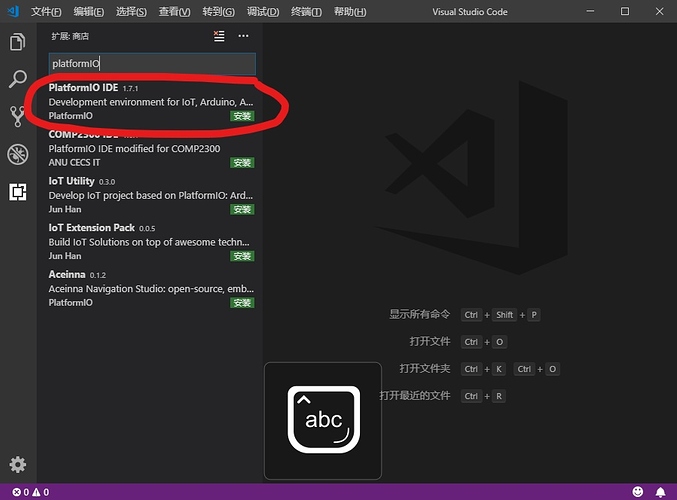Select the IoT Utility extension title

[71, 181]
